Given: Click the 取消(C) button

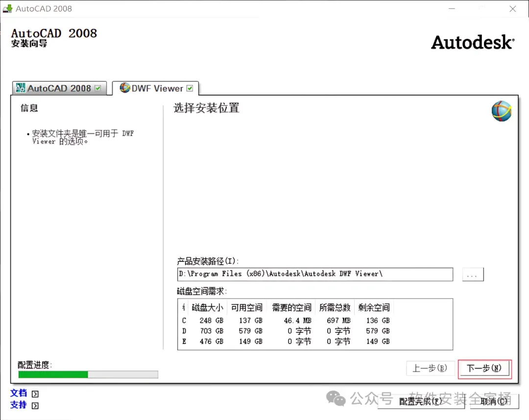Looking at the screenshot, I should (x=494, y=401).
